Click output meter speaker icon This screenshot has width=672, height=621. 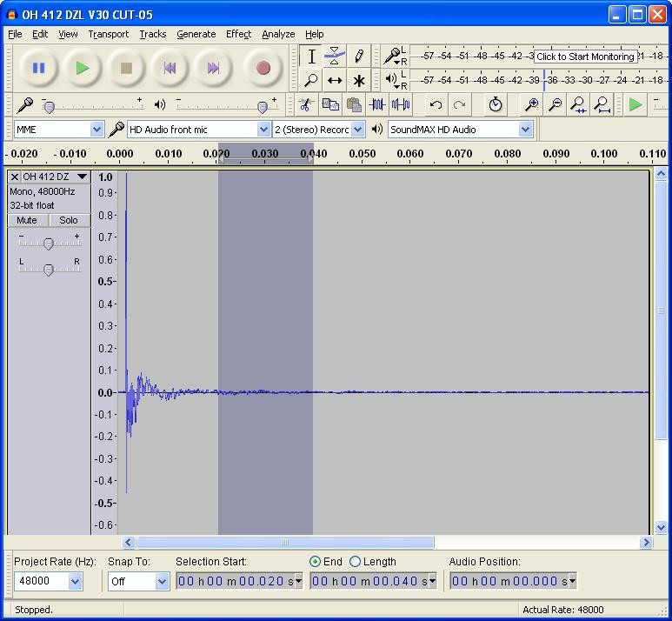[x=391, y=79]
